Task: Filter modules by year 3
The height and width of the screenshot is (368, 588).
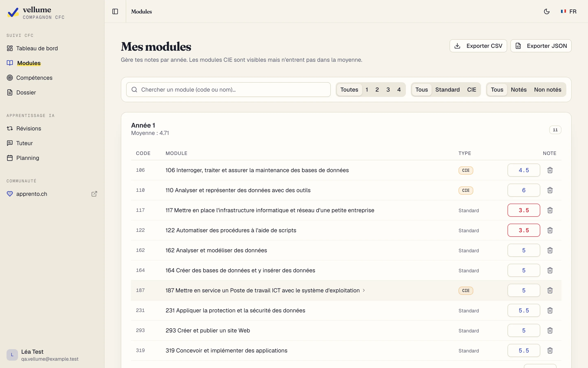Action: point(388,90)
